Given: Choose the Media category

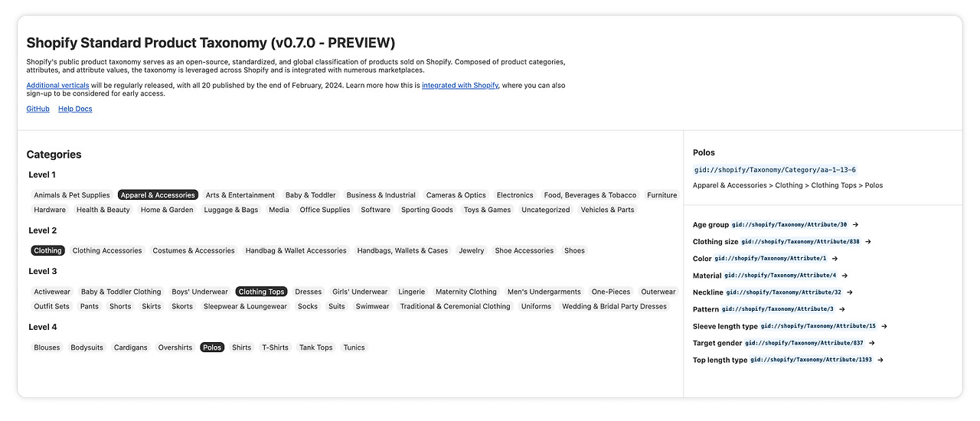Looking at the screenshot, I should click(279, 210).
